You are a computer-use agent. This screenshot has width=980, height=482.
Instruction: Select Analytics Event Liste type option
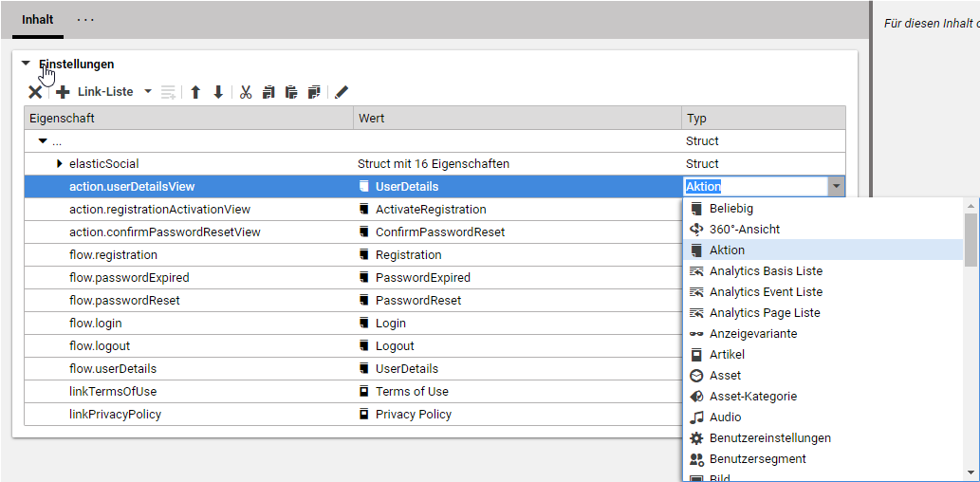(x=765, y=291)
